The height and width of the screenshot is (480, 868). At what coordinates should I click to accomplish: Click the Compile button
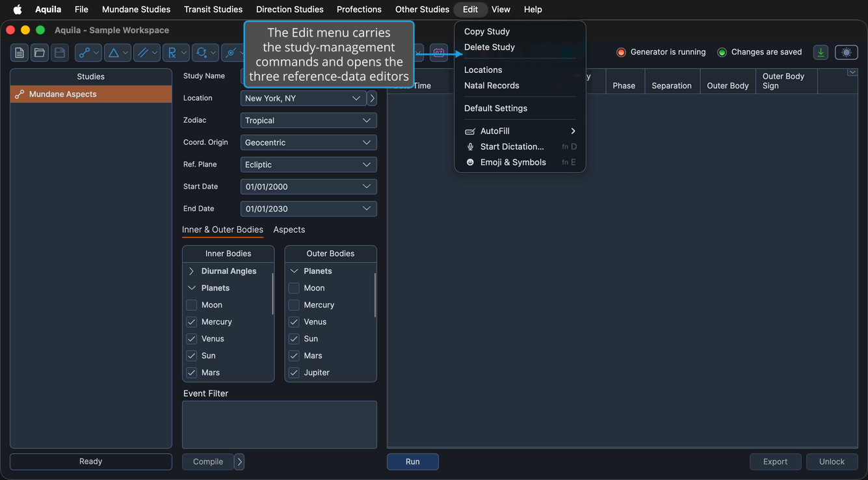click(208, 462)
